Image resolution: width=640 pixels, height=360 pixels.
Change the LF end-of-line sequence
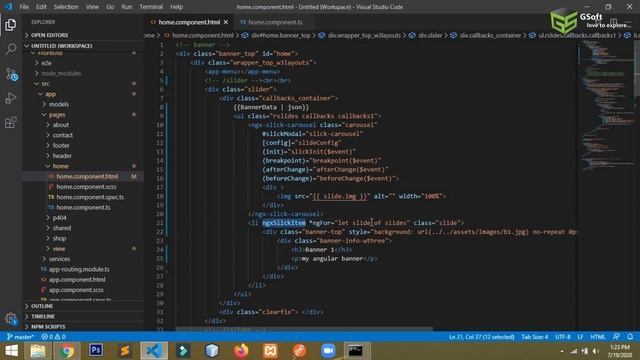tap(580, 337)
